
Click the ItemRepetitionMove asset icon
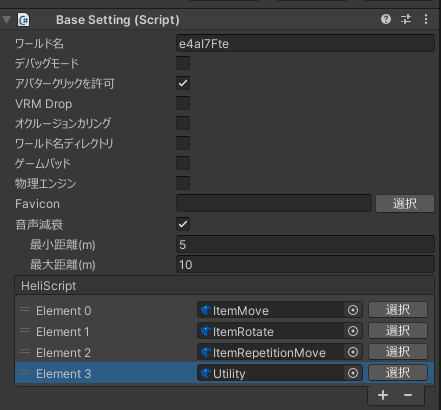point(206,352)
